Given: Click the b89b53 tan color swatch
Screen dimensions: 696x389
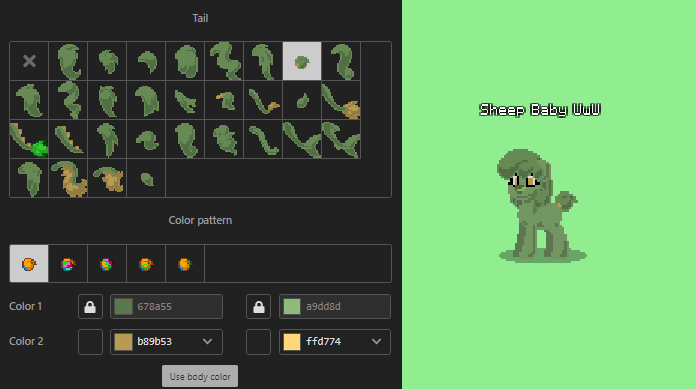Looking at the screenshot, I should coord(123,341).
